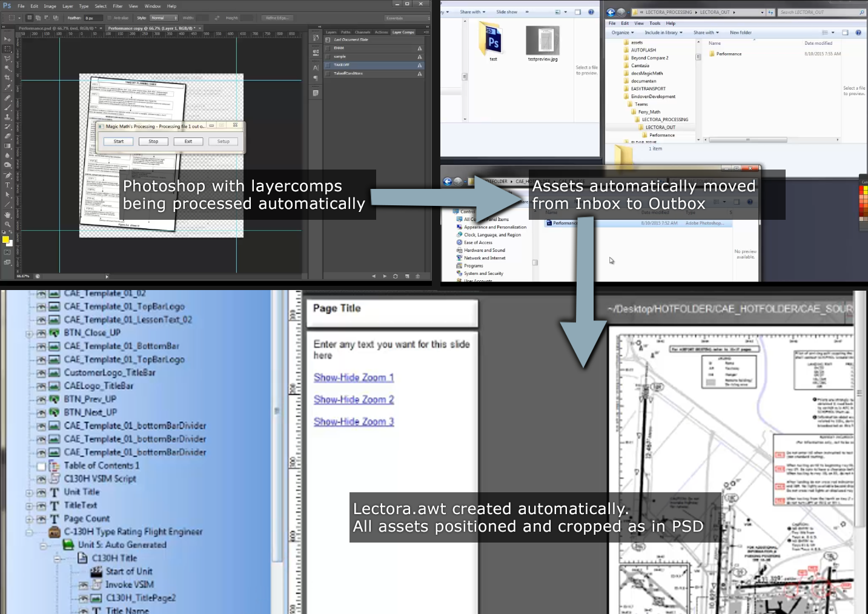Toggle Quick Mask mode icon
This screenshot has width=868, height=614.
[7, 253]
